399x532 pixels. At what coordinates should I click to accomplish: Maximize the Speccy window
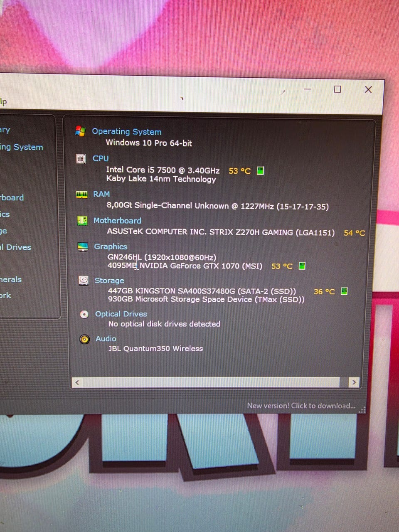(337, 89)
